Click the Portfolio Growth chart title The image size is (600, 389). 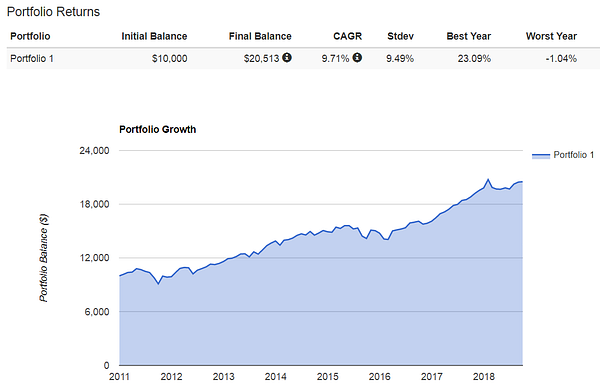(158, 130)
